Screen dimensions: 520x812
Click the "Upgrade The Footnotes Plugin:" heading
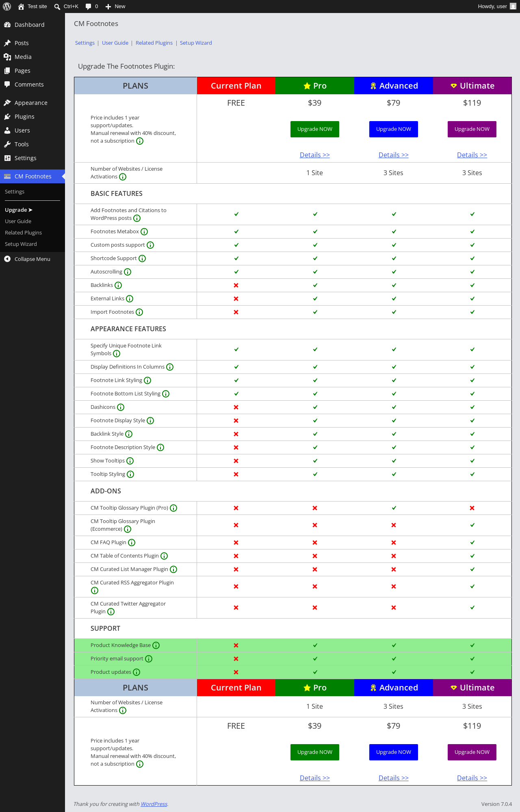(126, 66)
